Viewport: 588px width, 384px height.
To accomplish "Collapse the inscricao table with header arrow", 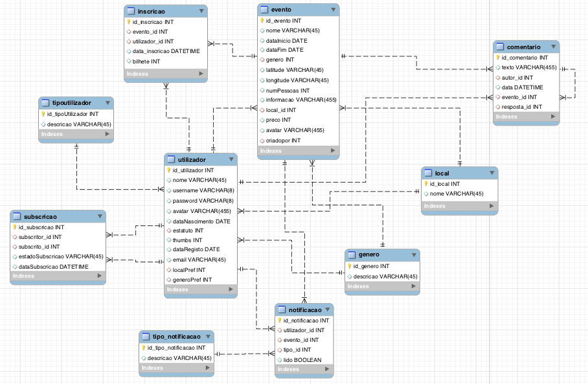I will click(201, 11).
